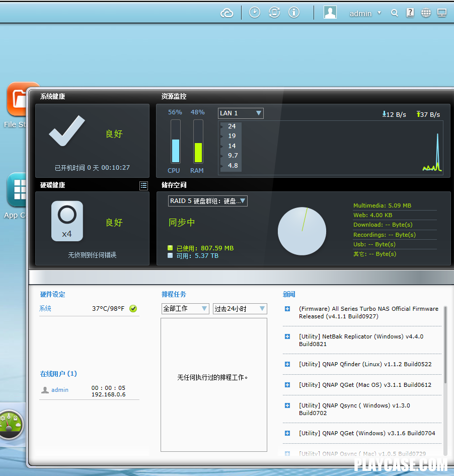
Task: Open the 其它 usage link
Action: click(374, 254)
